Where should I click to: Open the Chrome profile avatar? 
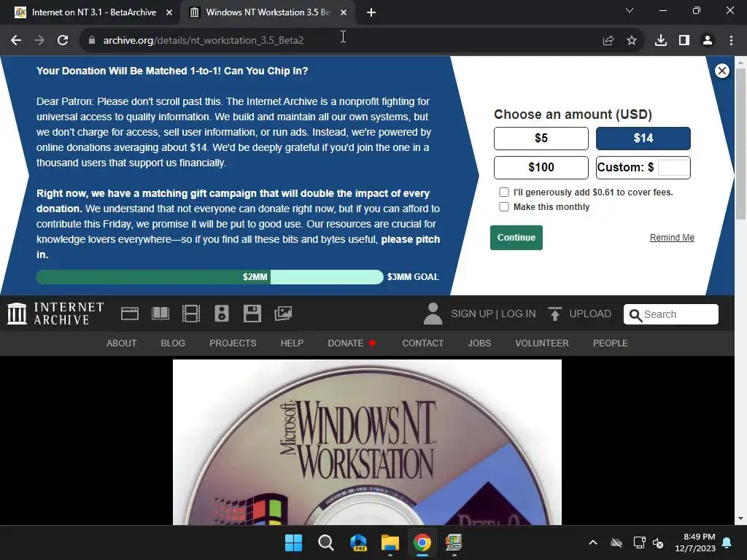pyautogui.click(x=708, y=41)
